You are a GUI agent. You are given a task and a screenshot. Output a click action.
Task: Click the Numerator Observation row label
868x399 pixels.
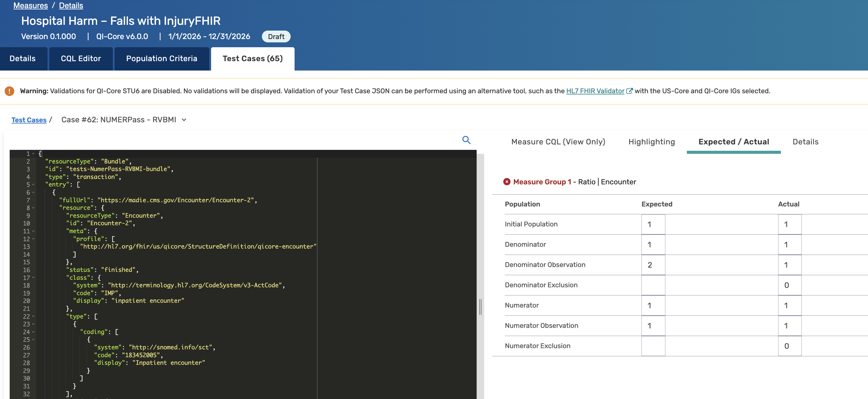click(x=541, y=326)
